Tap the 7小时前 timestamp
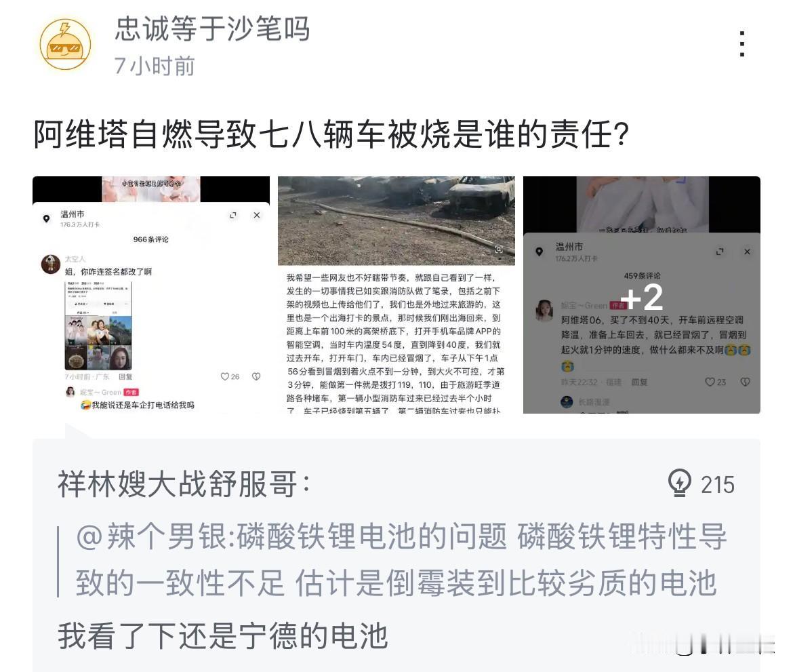793x672 pixels. pos(155,66)
